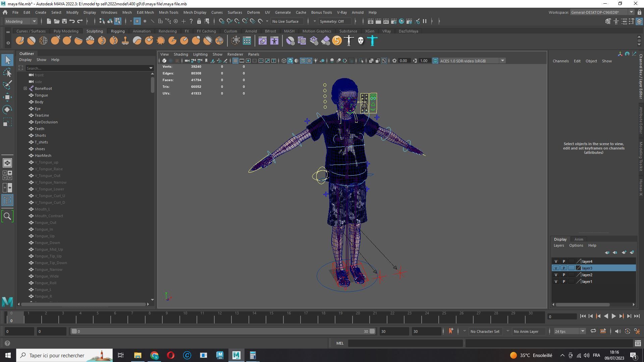Click the Open Scene folder icon
Viewport: 644px width, 362px height.
point(56,21)
